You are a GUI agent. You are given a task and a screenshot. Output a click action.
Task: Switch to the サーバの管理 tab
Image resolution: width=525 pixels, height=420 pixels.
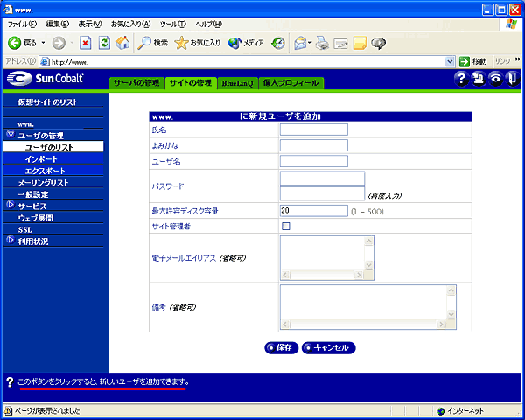pos(136,83)
